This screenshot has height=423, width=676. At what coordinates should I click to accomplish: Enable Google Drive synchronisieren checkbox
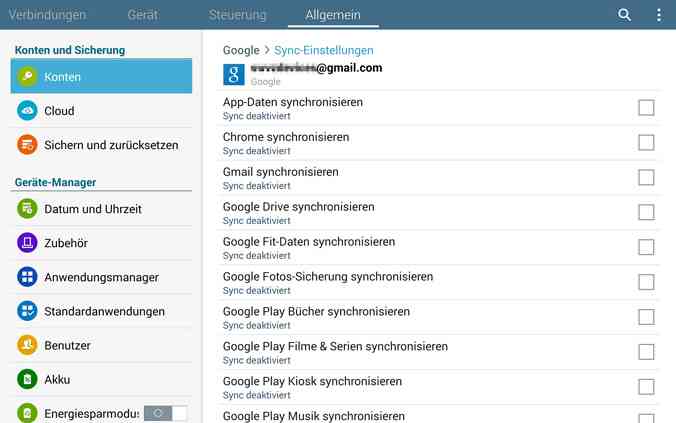coord(646,213)
